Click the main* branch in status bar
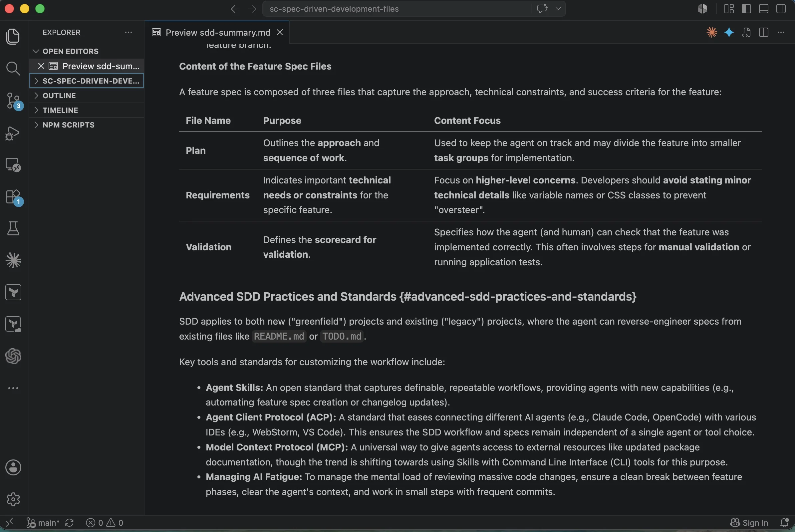 click(43, 522)
